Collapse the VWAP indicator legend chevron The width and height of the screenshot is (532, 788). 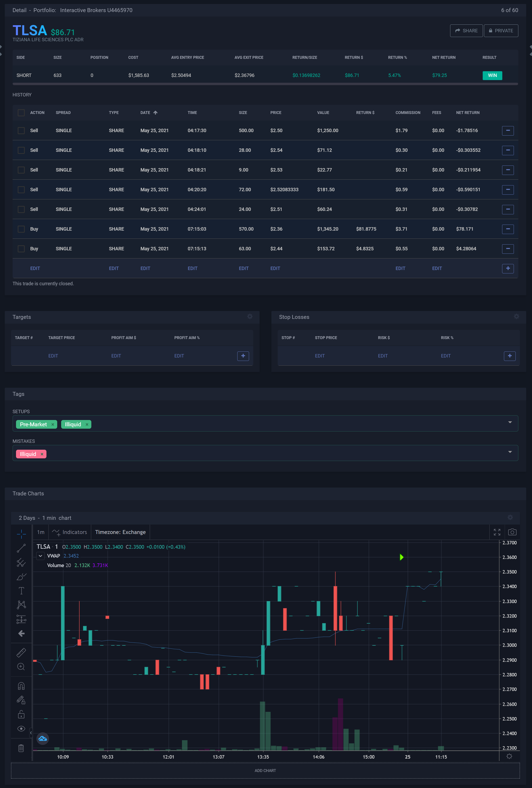click(x=40, y=556)
